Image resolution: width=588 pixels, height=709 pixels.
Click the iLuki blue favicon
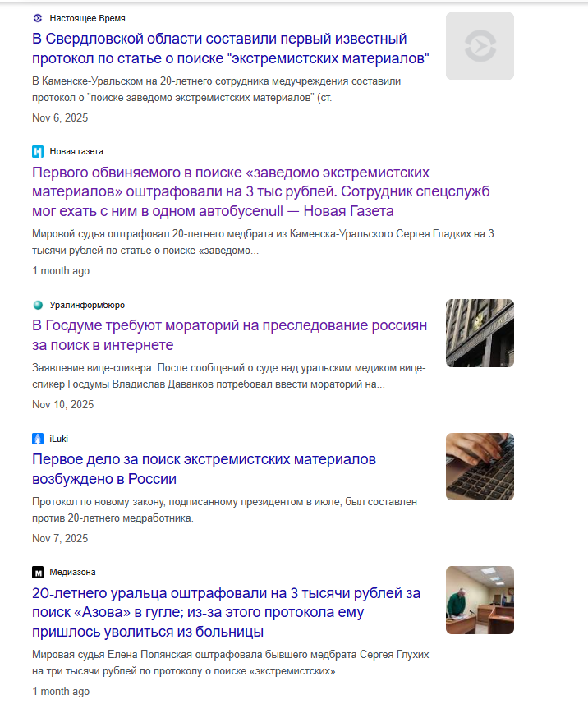(38, 439)
